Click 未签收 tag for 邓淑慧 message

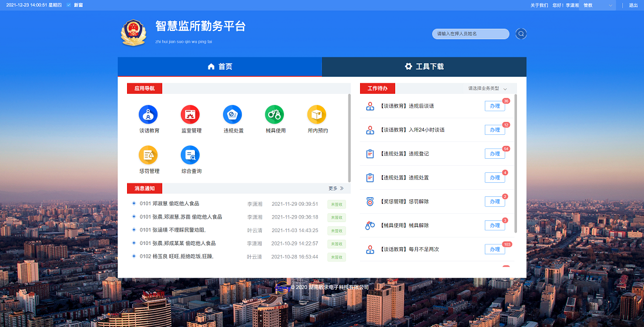pos(337,205)
